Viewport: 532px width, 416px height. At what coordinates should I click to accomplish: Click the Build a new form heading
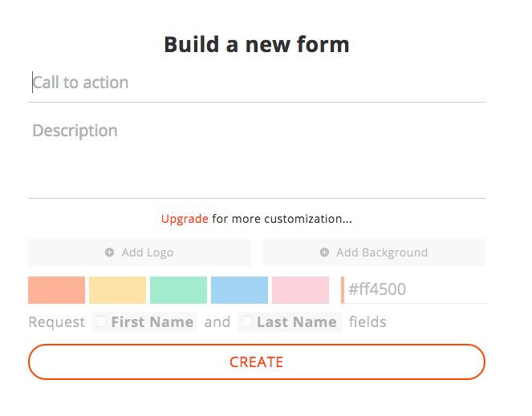[x=257, y=44]
